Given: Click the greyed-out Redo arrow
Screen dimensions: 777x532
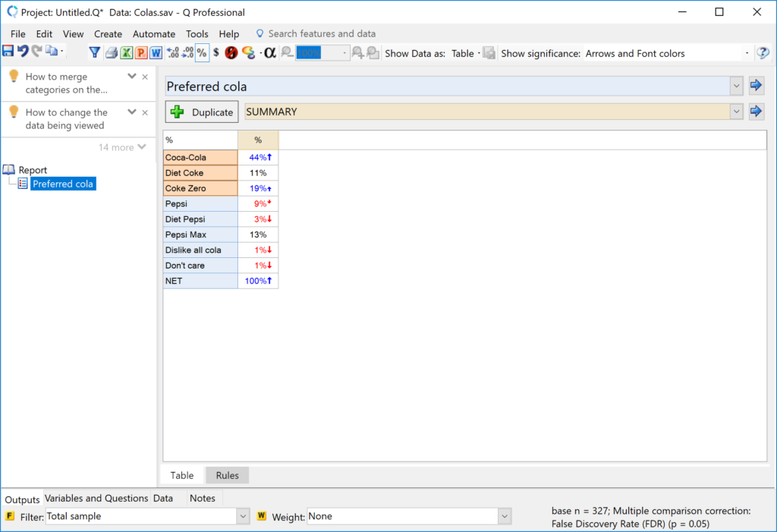Looking at the screenshot, I should tap(37, 52).
